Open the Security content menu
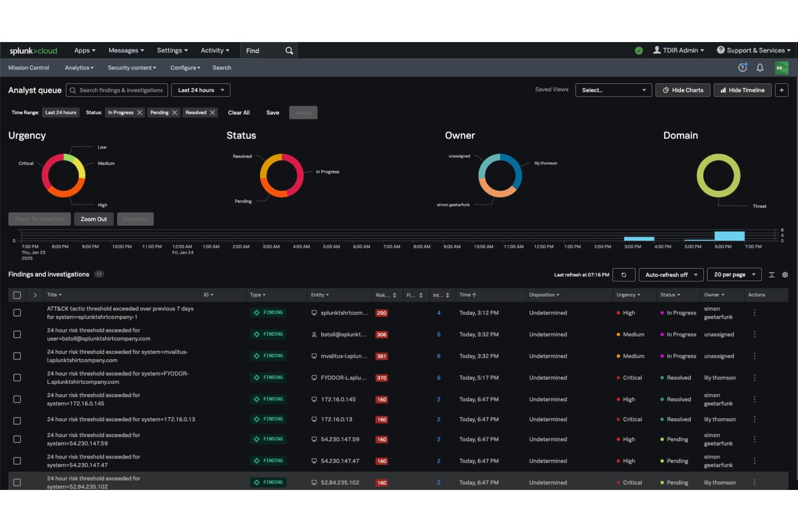Image resolution: width=798 pixels, height=532 pixels. click(132, 68)
